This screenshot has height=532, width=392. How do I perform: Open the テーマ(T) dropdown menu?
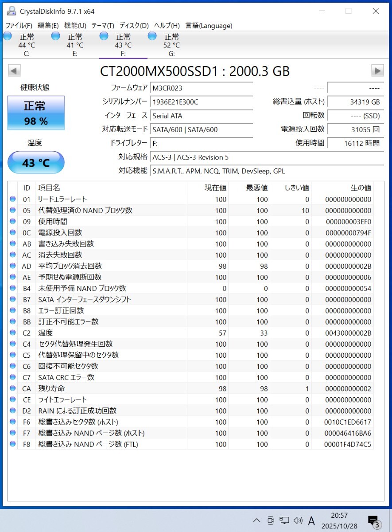pos(106,26)
